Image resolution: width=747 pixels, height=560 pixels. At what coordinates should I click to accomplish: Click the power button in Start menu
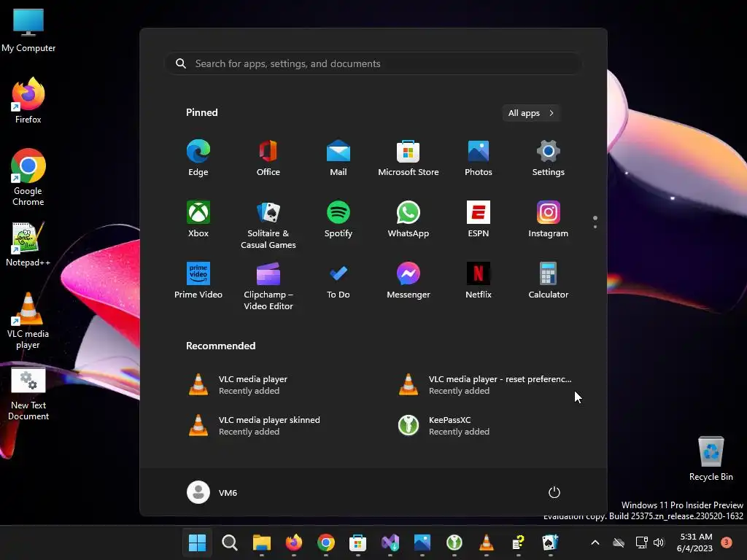coord(554,492)
